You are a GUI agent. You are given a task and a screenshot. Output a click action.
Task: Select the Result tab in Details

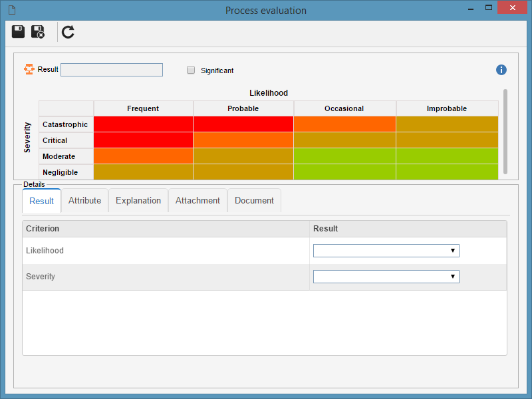(42, 201)
